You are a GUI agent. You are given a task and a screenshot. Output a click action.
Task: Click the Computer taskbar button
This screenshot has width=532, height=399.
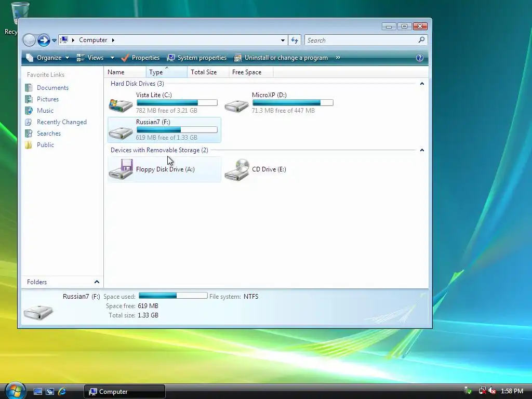(x=125, y=392)
